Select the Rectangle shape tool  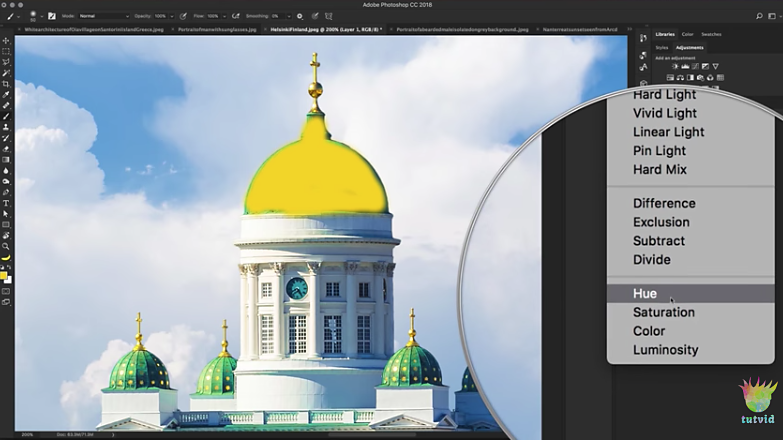pyautogui.click(x=5, y=224)
